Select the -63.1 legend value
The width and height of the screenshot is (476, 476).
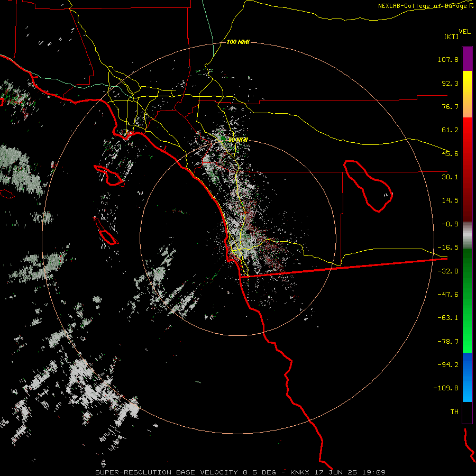coord(448,318)
